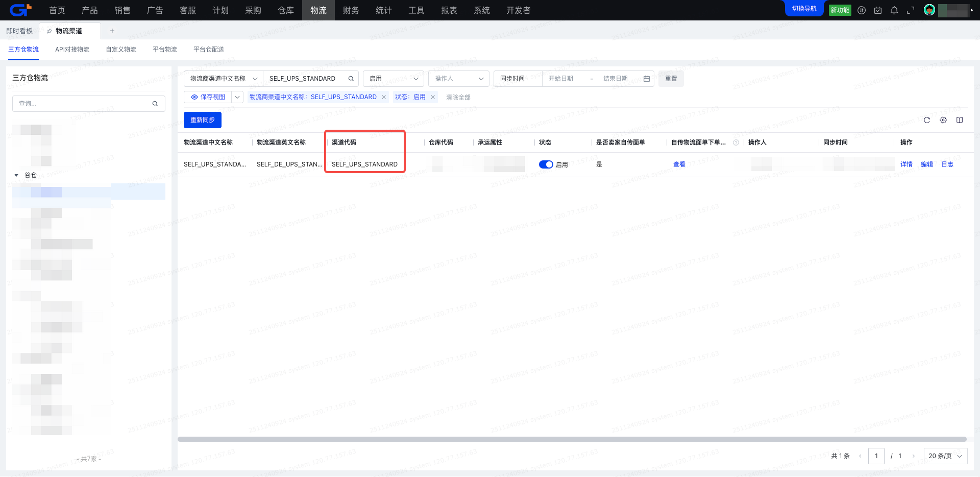The image size is (980, 477).
Task: Open the 首页 menu
Action: (x=57, y=10)
